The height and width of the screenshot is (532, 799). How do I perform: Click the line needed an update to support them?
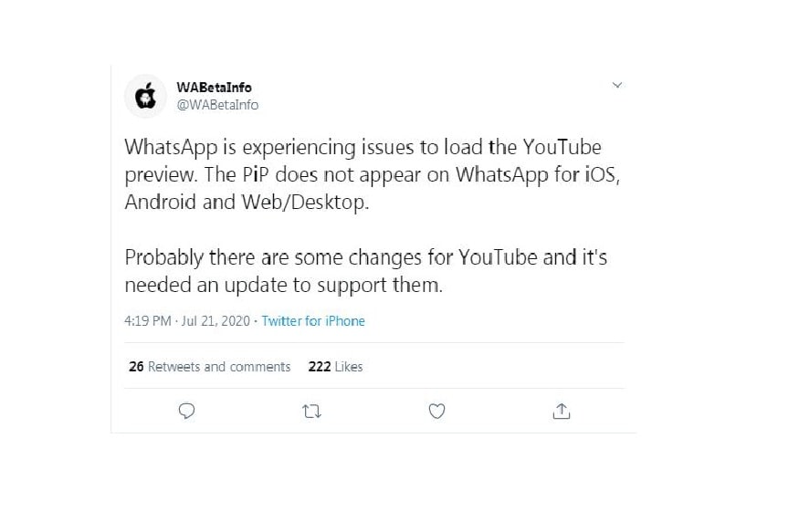pos(283,285)
